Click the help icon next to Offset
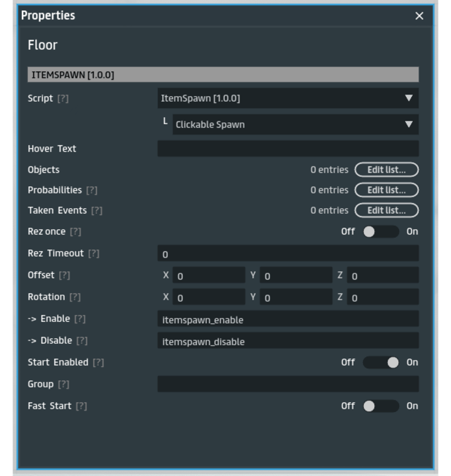451x476 pixels. click(x=64, y=275)
